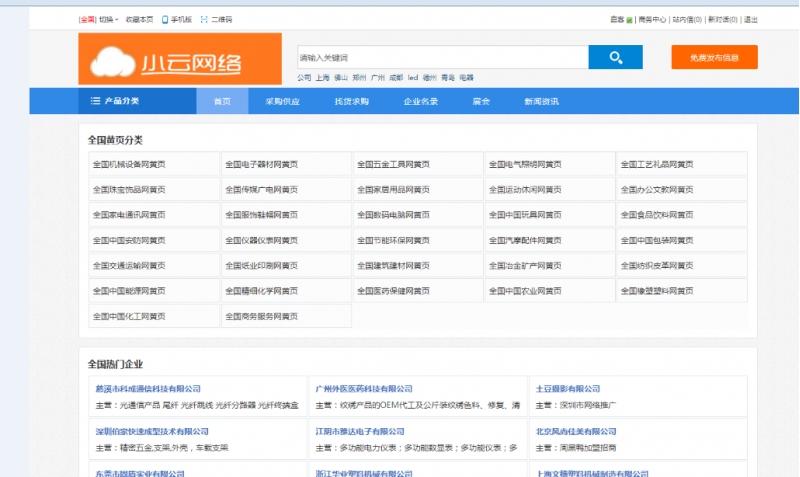The height and width of the screenshot is (477, 800).
Task: Open 全国商务服务网黄页 category
Action: point(261,316)
